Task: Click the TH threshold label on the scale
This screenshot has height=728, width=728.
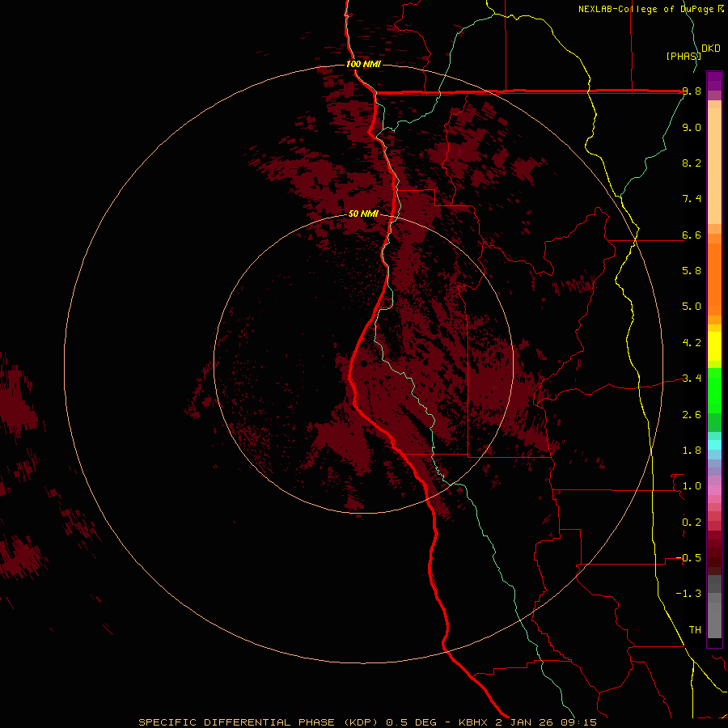Action: (x=695, y=629)
